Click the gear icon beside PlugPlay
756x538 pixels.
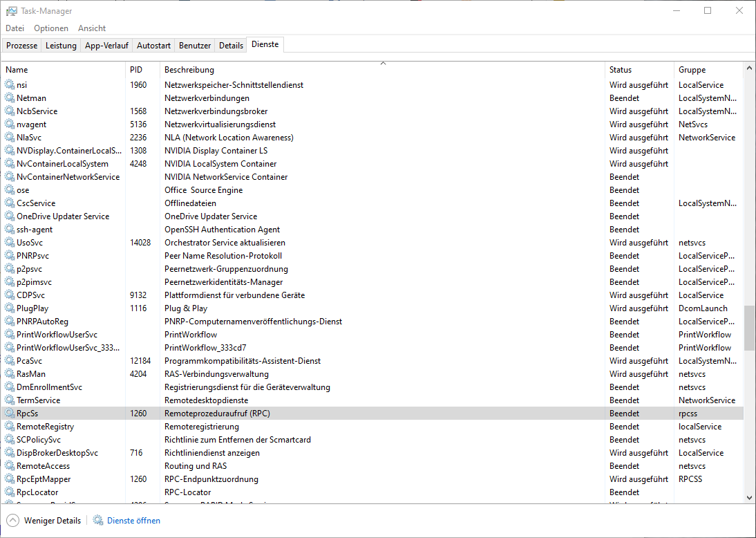(10, 308)
